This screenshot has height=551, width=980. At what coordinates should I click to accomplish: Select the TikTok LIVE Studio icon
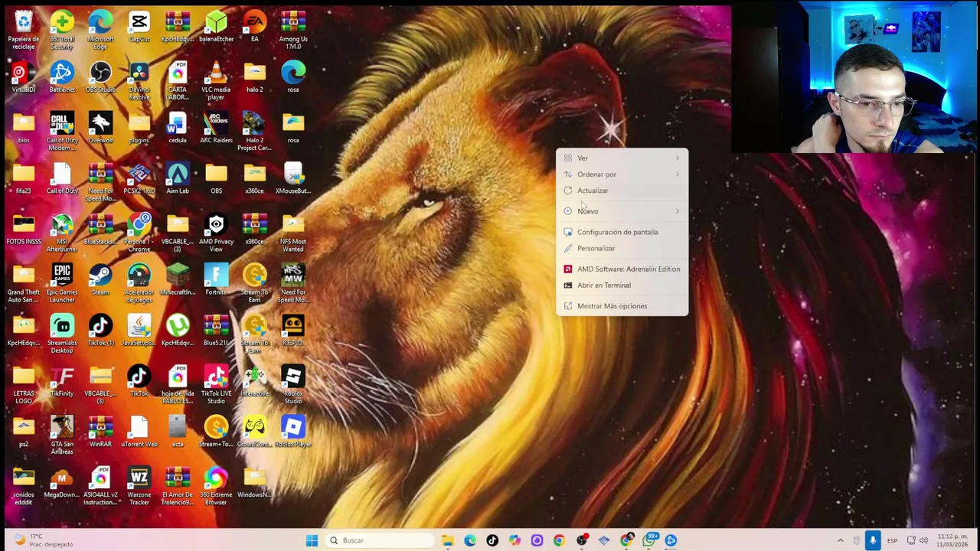(x=216, y=384)
